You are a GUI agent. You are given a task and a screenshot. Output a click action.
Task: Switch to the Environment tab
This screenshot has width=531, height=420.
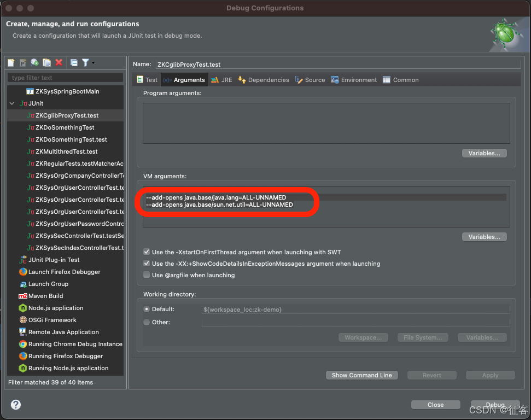click(x=354, y=80)
